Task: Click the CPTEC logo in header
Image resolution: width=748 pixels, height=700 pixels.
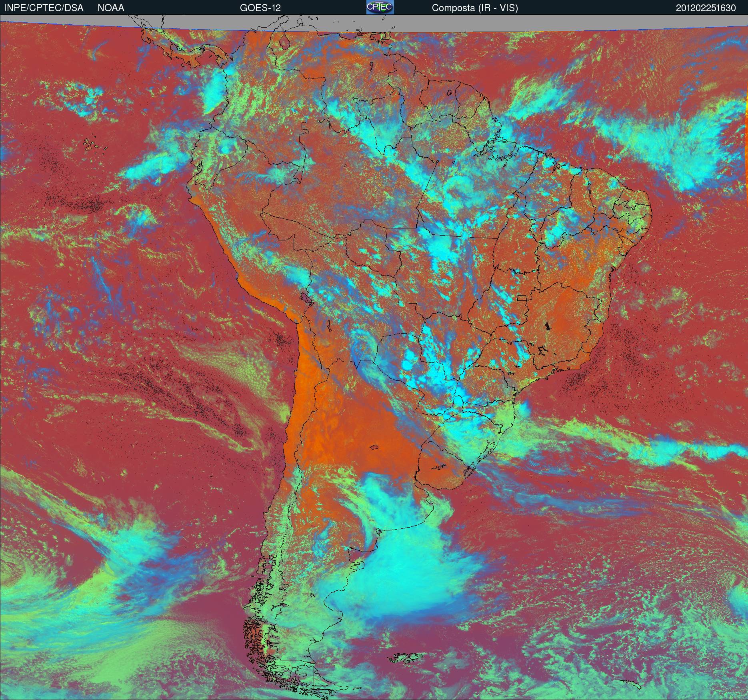Action: (380, 7)
